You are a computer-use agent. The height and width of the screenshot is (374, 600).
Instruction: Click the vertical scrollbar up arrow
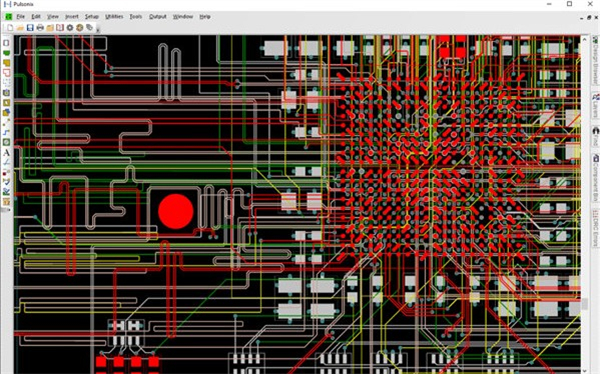pyautogui.click(x=584, y=39)
